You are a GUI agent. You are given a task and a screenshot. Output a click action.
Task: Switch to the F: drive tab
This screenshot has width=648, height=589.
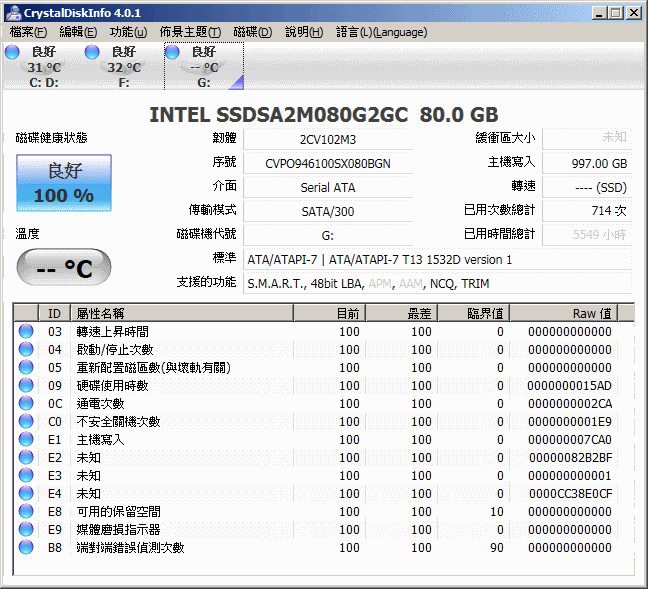122,66
